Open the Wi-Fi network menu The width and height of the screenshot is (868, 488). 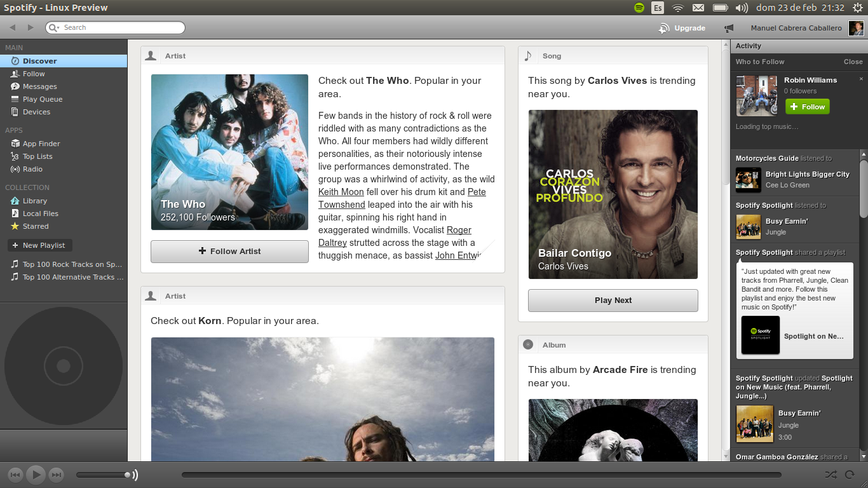(x=678, y=8)
